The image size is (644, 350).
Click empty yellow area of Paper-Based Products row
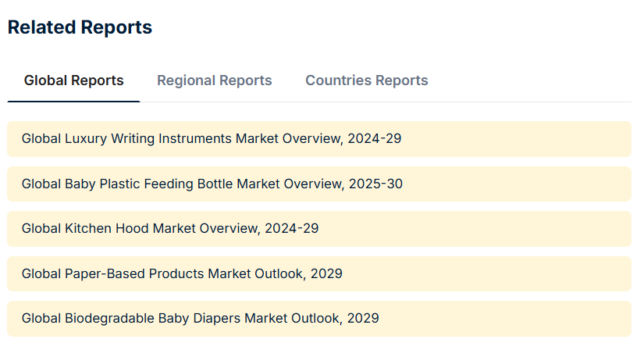(x=485, y=273)
